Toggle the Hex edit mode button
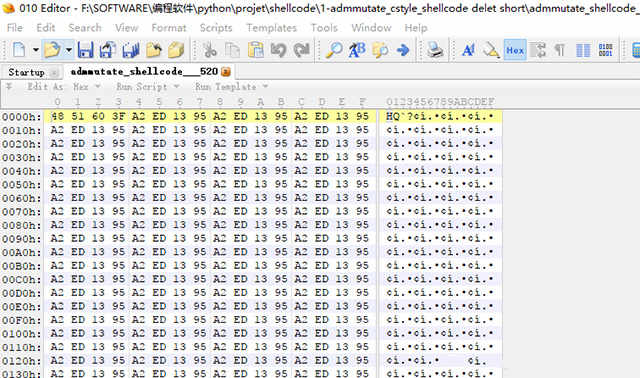The height and width of the screenshot is (378, 640). [515, 50]
